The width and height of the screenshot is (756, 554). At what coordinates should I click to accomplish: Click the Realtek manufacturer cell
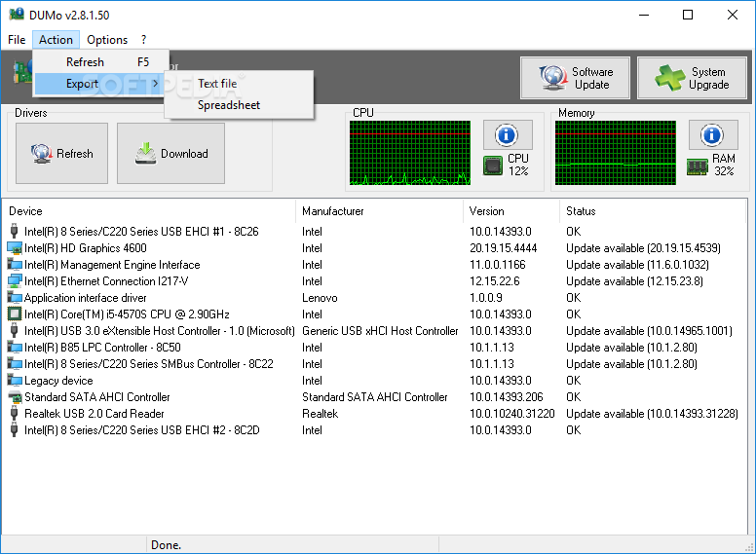pos(320,414)
